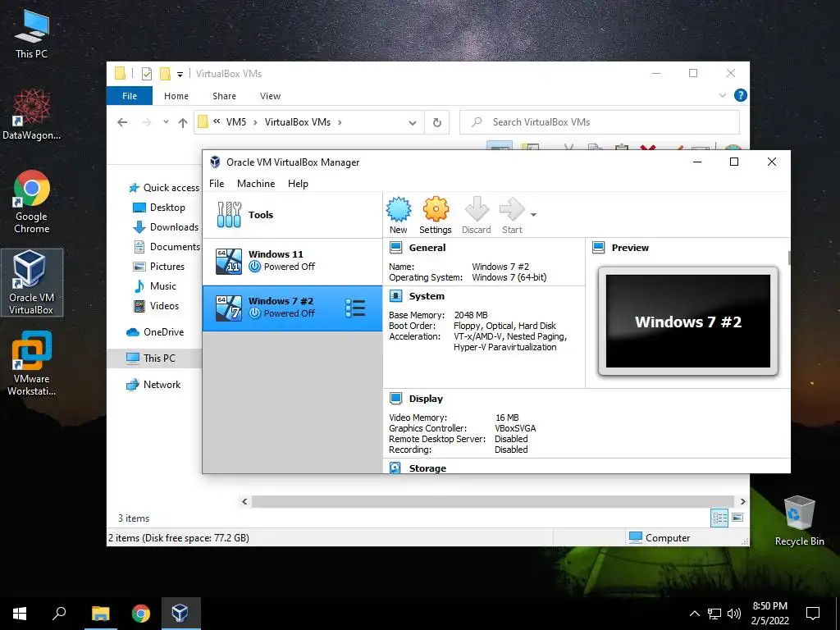Open the View tab in File Explorer
This screenshot has width=840, height=630.
pyautogui.click(x=270, y=96)
